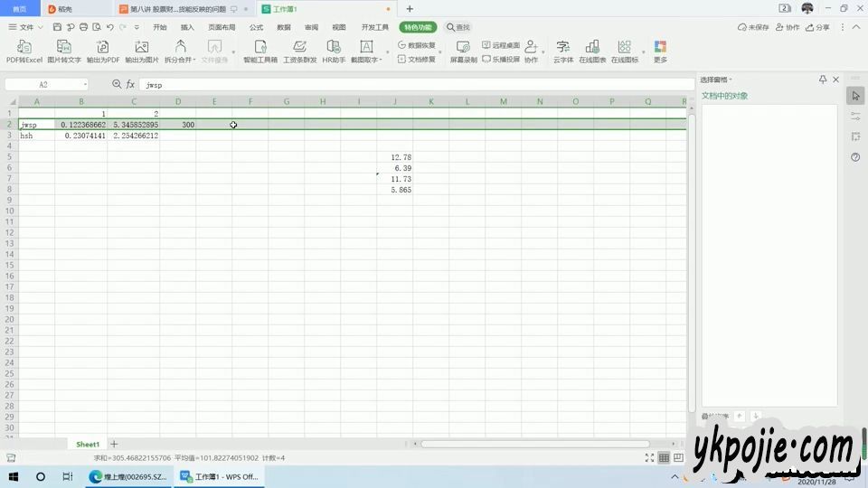This screenshot has height=488, width=868.
Task: Switch to normal grid view in status bar
Action: pos(664,458)
